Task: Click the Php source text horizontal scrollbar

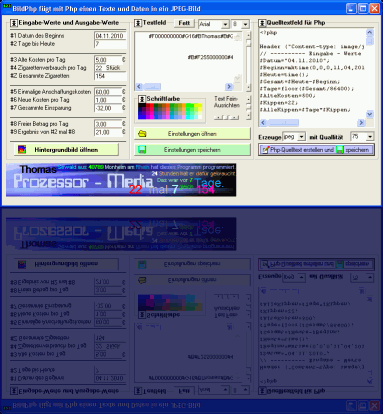Action: (312, 123)
